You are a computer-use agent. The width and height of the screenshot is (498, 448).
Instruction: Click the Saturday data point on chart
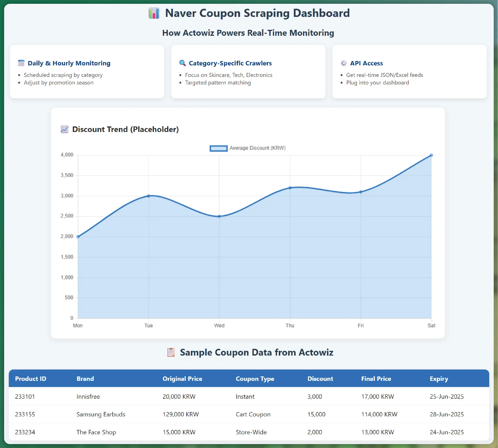431,155
